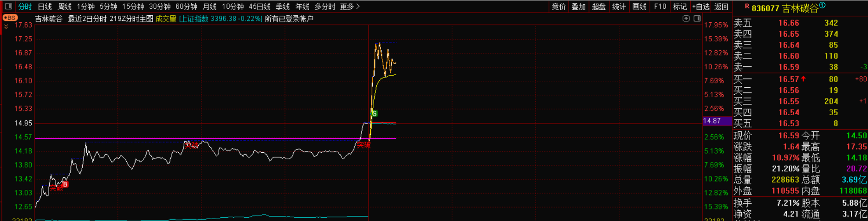Image resolution: width=868 pixels, height=221 pixels.
Task: Click the orange BS signal badge
Action: click(x=10, y=18)
